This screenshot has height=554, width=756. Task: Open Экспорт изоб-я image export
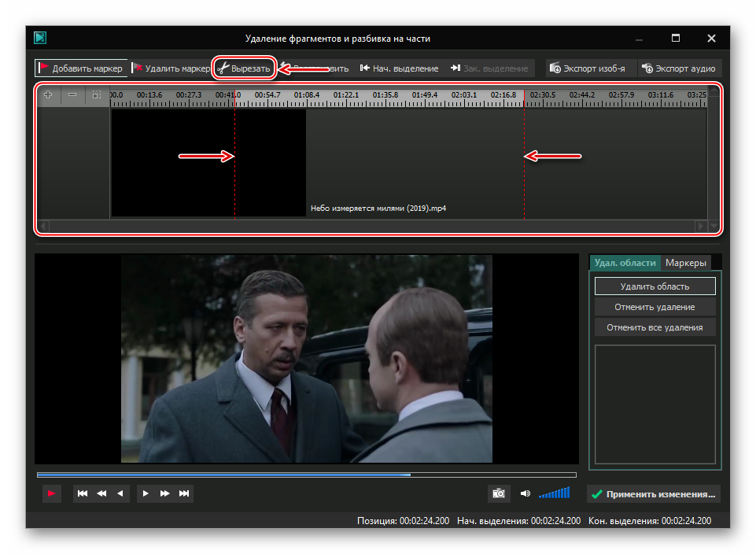click(588, 68)
